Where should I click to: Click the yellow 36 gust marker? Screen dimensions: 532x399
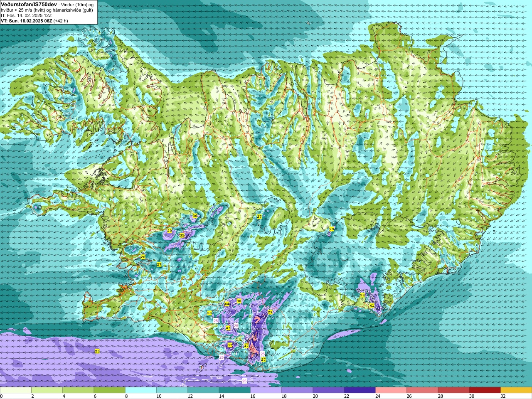(x=195, y=216)
